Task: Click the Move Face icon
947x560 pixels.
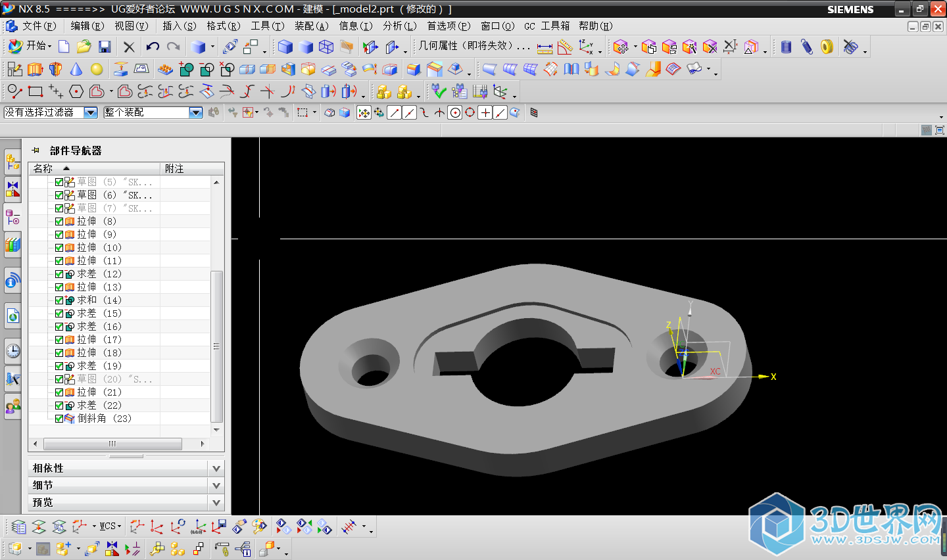Action: point(620,47)
